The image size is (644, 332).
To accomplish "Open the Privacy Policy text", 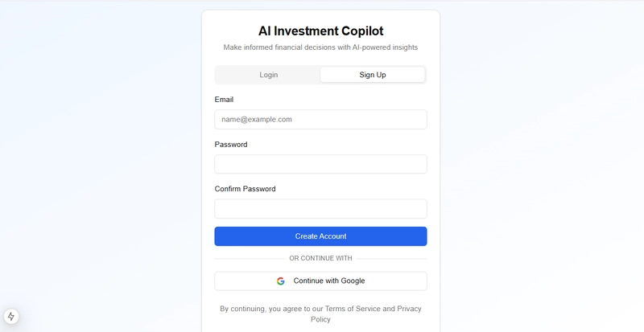I will (409, 309).
